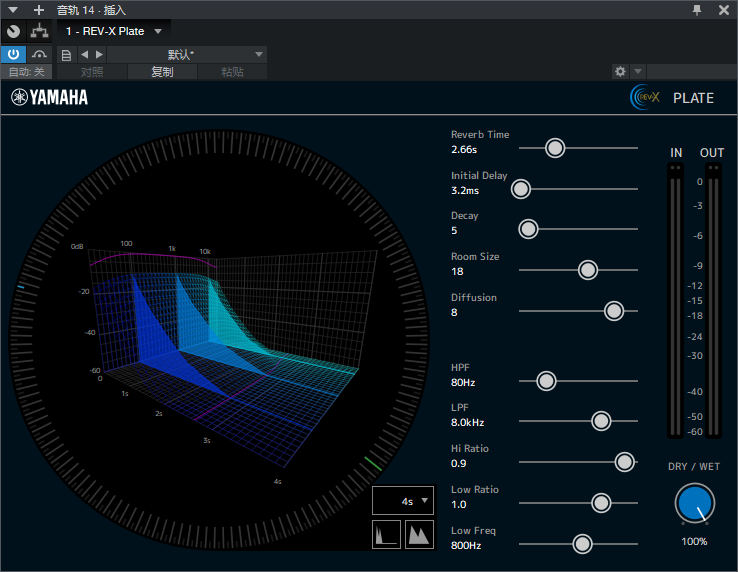Image resolution: width=738 pixels, height=572 pixels.
Task: Click the IN level meter
Action: point(675,301)
